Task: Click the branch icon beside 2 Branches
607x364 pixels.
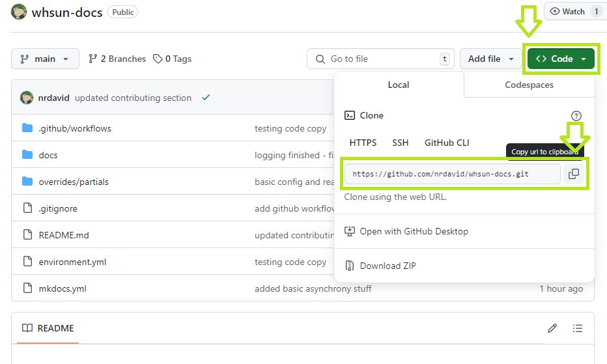Action: click(92, 59)
